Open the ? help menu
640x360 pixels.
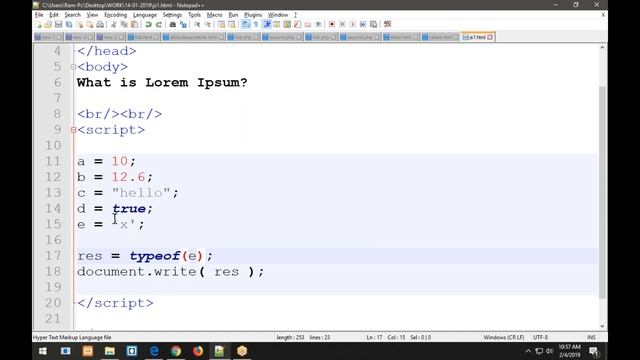pos(295,15)
